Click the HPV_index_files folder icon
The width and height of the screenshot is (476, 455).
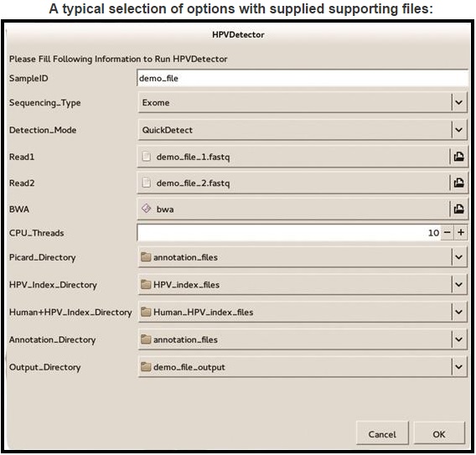click(x=146, y=284)
